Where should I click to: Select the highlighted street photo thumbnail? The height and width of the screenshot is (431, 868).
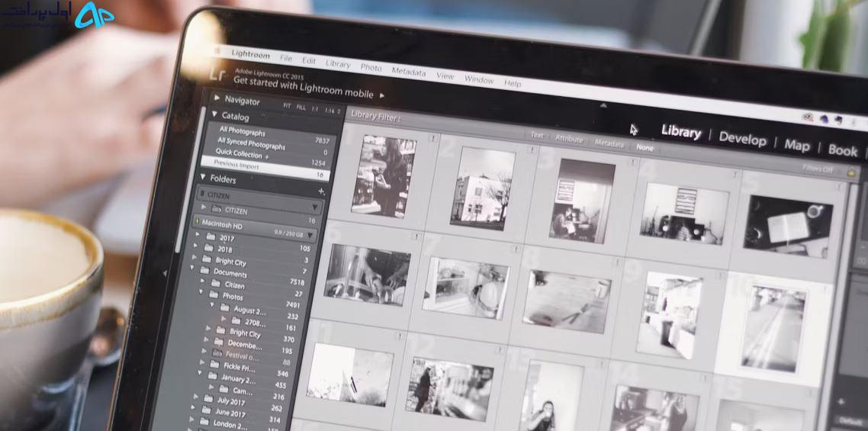(x=773, y=329)
